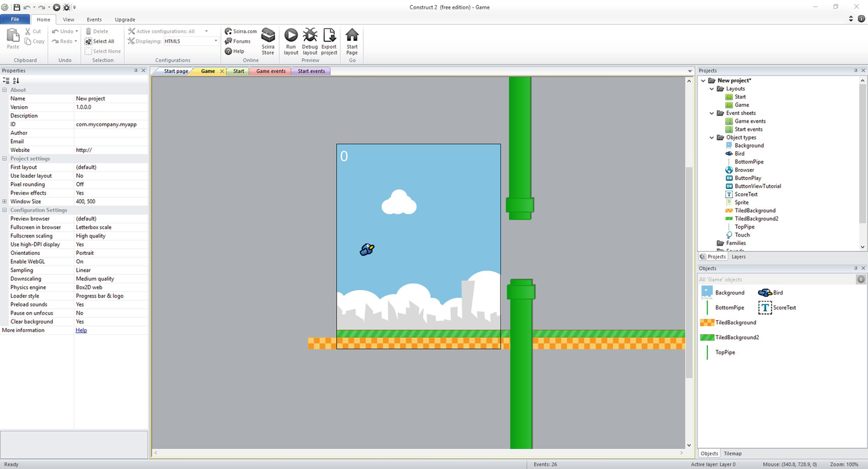
Task: Start Debug layout
Action: tap(310, 41)
